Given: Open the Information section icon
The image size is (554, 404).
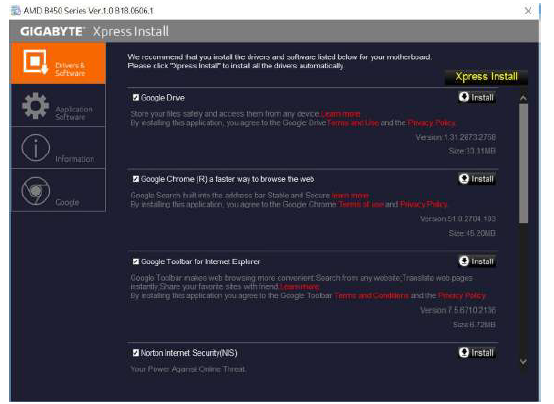Looking at the screenshot, I should 35,148.
